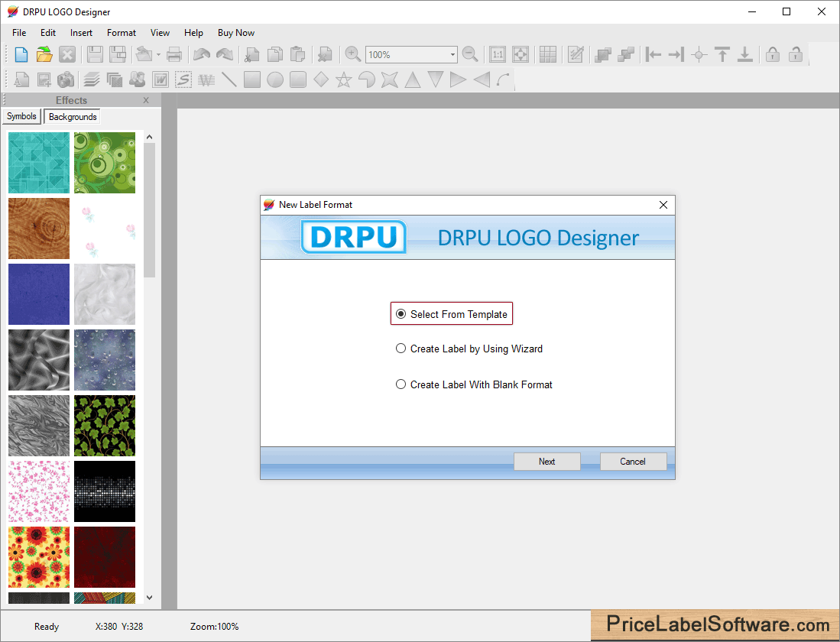Click the Effects panel scroll down arrow
Screen dimensions: 840x642
(x=150, y=598)
